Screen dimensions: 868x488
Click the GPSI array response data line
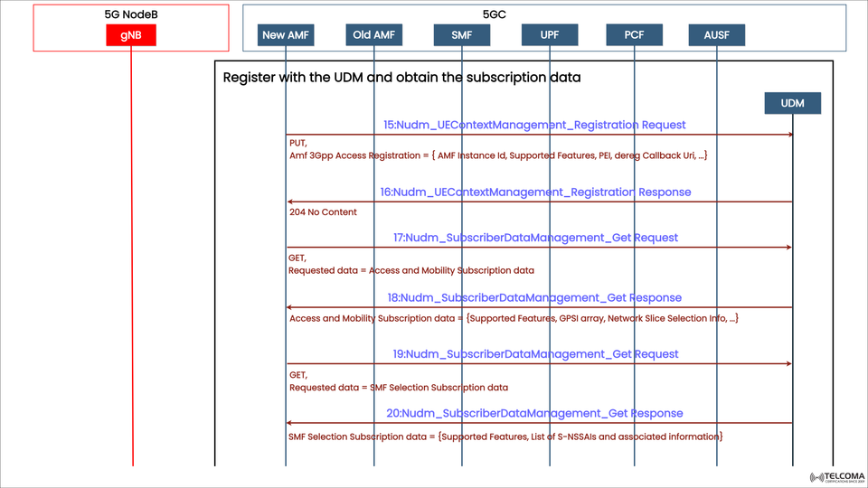pyautogui.click(x=514, y=319)
